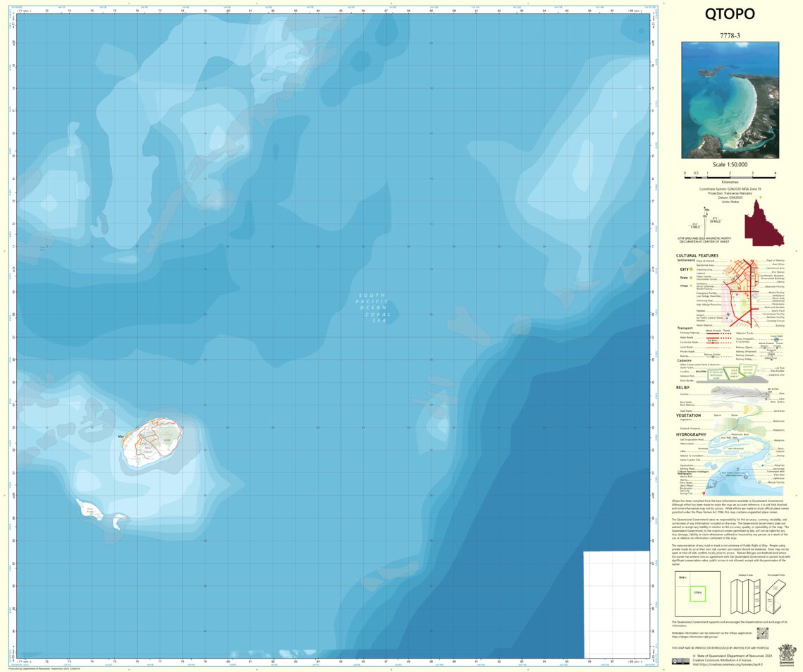
Task: Click the QR code near metadata information
Action: pos(763,633)
